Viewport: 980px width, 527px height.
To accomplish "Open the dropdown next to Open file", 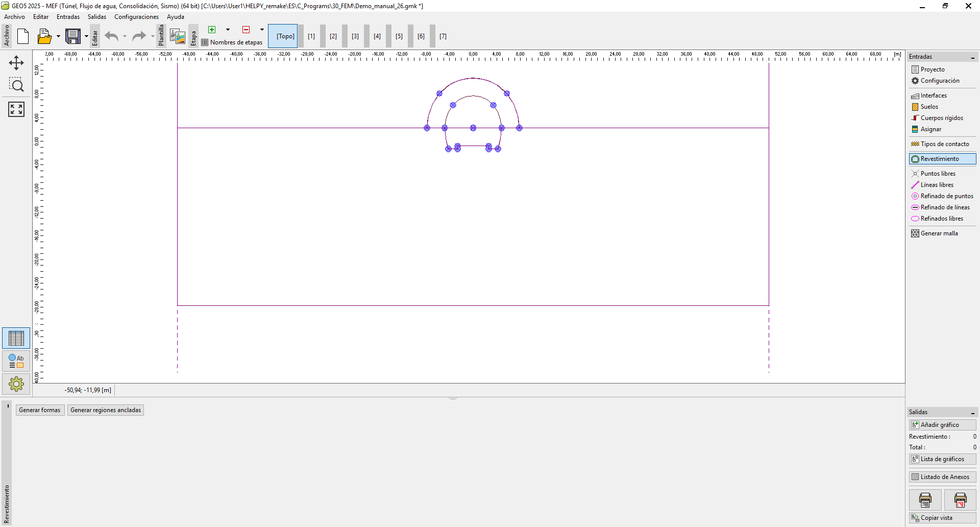I will [x=58, y=36].
